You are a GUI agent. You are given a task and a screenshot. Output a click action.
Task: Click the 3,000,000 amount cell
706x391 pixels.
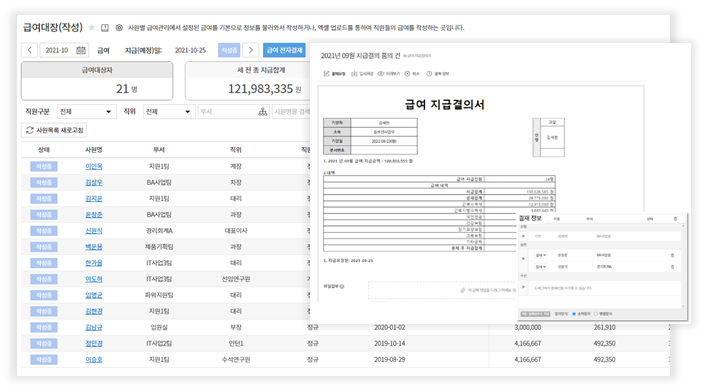[528, 327]
